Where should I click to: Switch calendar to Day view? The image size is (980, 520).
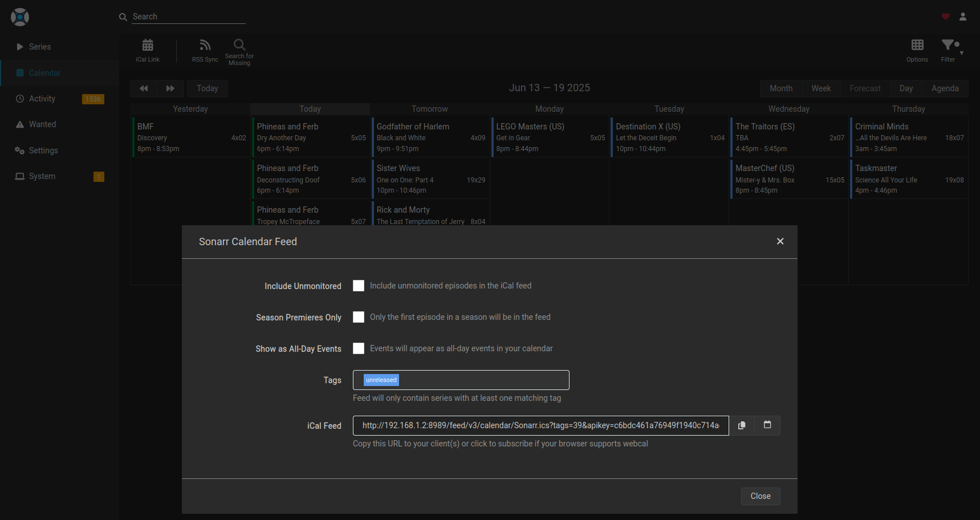coord(906,88)
